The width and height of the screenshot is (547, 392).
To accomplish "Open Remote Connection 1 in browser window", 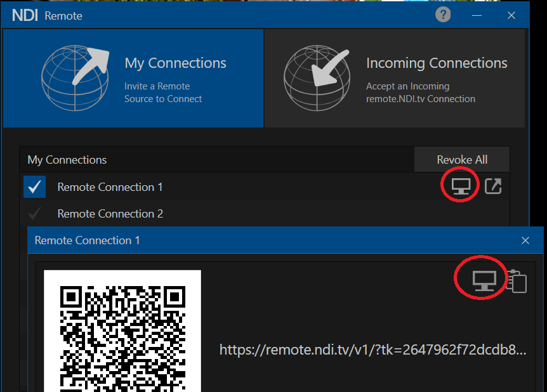I will click(493, 186).
